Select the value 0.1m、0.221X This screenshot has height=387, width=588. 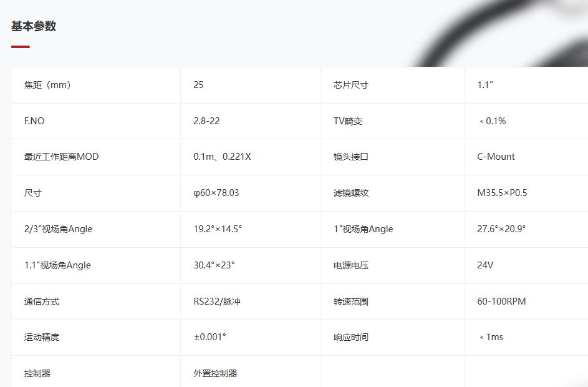[x=222, y=157]
